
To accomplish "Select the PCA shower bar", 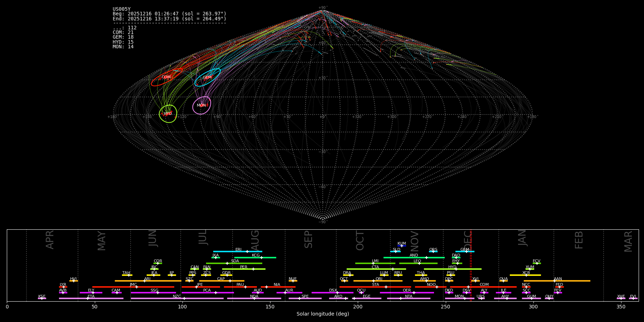I will point(208,293).
